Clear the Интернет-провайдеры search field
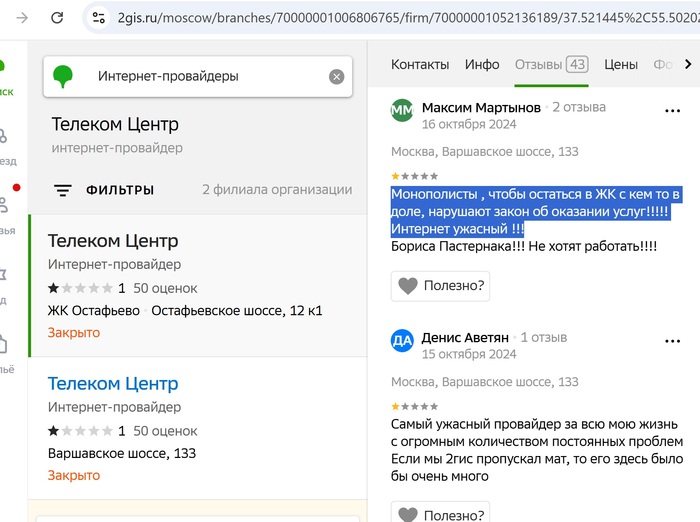 point(336,77)
